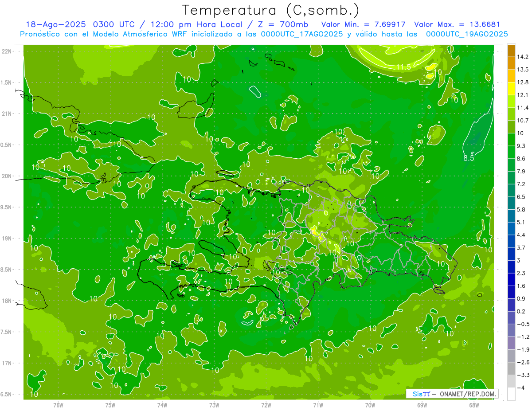Viewport: 532px width, 411px height.
Task: Click the legend swatch between 10 and 10.7
Action: (511, 127)
